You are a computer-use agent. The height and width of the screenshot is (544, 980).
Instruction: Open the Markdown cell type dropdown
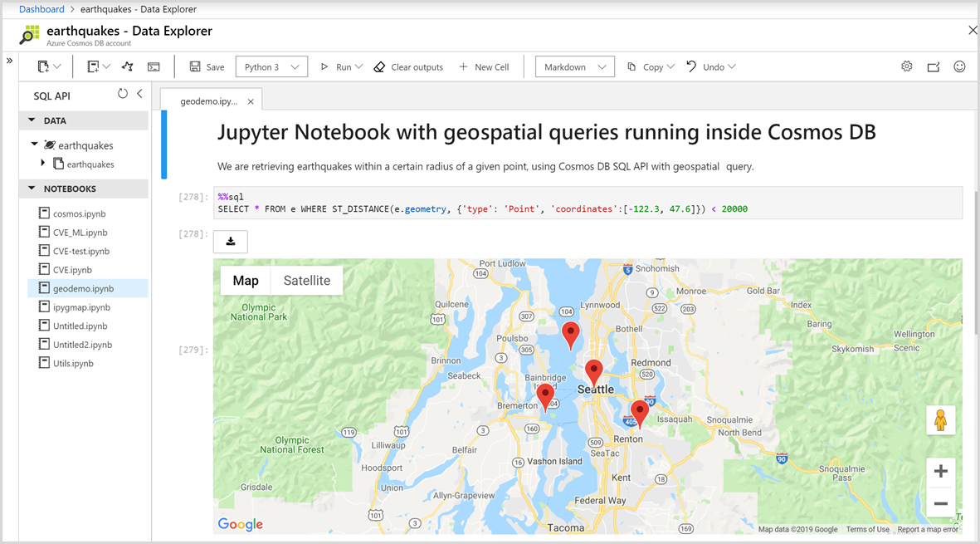575,67
